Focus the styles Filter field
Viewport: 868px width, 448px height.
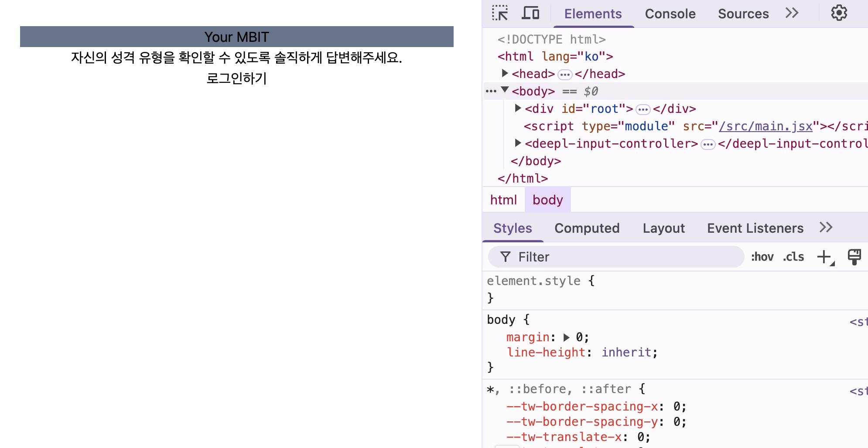tap(616, 257)
